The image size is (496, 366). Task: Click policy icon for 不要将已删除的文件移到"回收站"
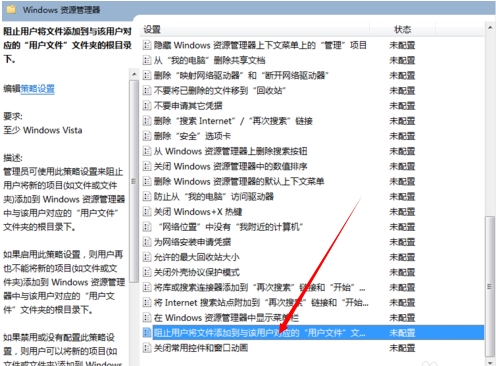[x=147, y=91]
